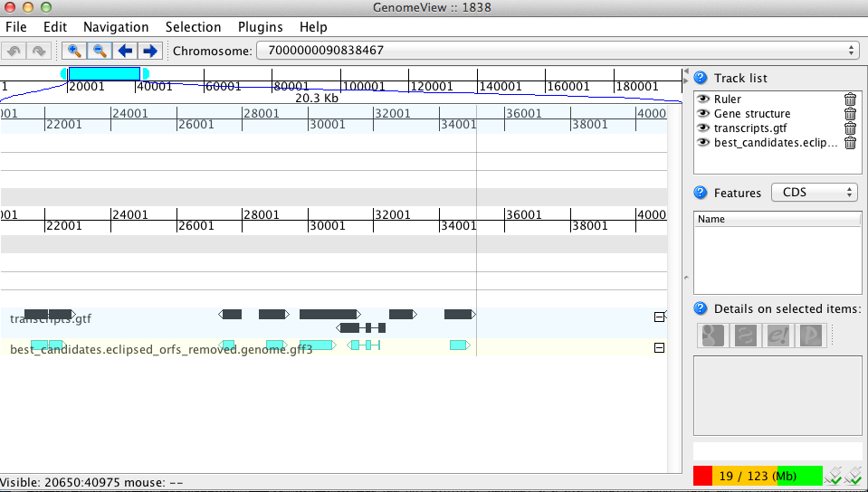Viewport: 868px width, 492px height.
Task: Zoom in with the magnifier plus icon
Action: point(73,51)
